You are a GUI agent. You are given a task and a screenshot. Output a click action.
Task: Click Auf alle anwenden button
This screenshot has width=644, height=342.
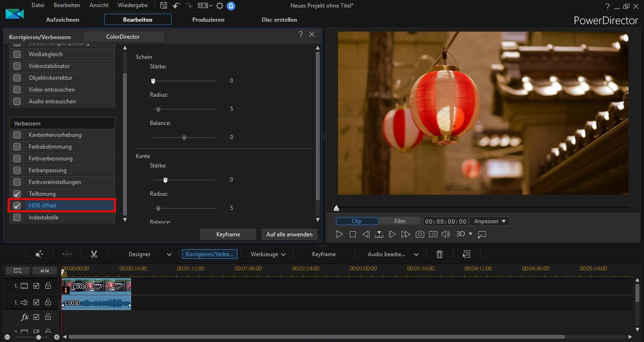289,234
